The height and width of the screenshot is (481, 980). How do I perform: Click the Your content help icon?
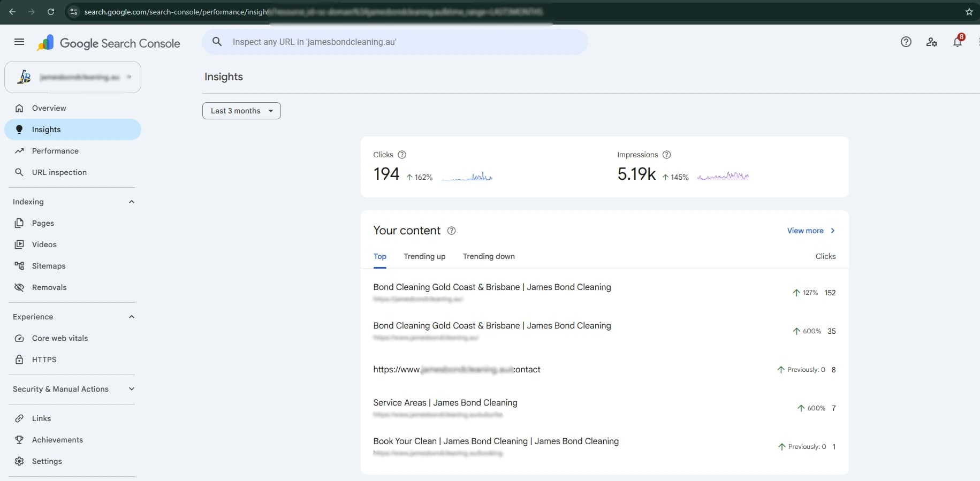[x=451, y=231]
